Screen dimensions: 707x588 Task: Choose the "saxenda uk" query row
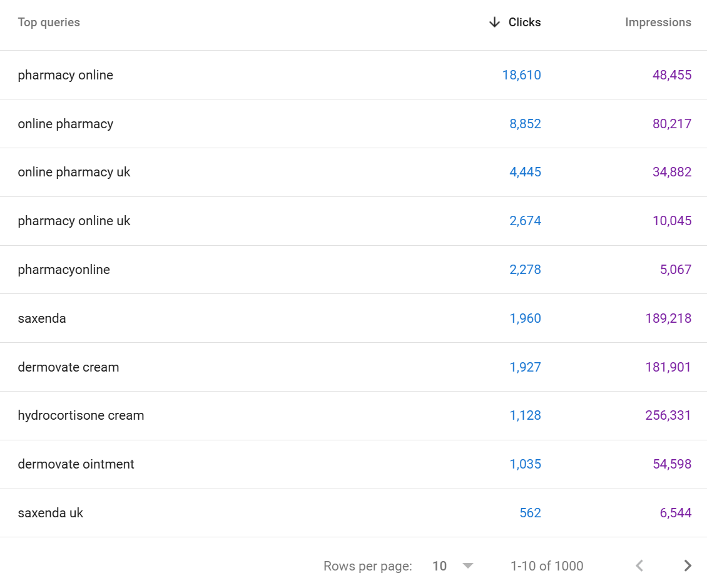[x=50, y=513]
